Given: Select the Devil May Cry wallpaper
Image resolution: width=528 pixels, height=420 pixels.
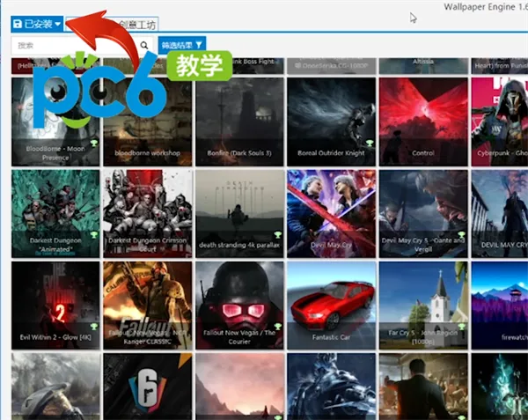Looking at the screenshot, I should tap(332, 214).
